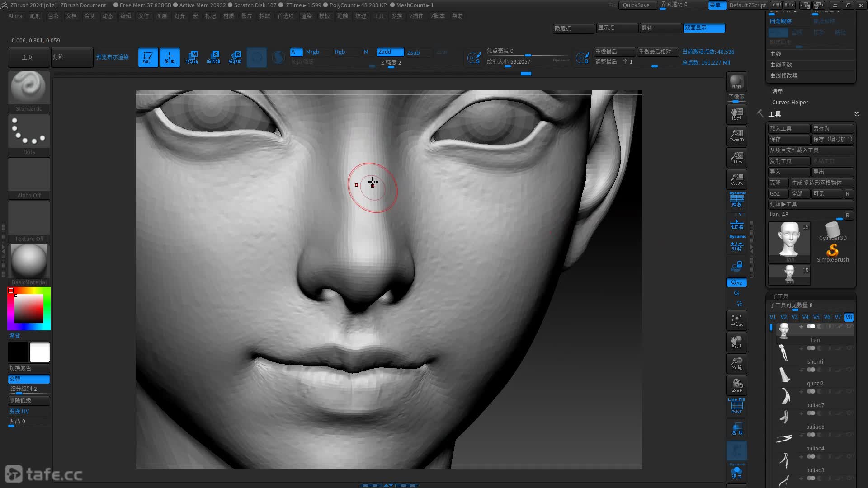
Task: Toggle Solo (孤立) Dynamic mode
Action: (x=736, y=471)
